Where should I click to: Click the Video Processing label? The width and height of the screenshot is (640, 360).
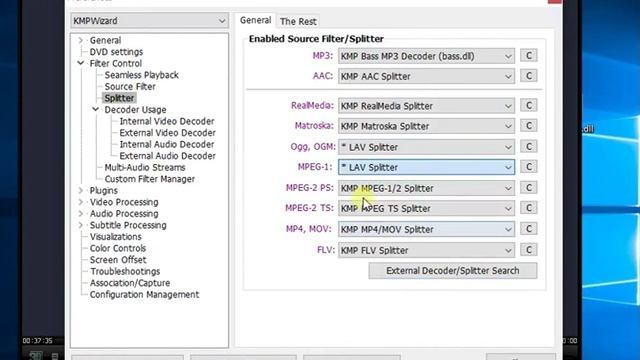[x=124, y=202]
